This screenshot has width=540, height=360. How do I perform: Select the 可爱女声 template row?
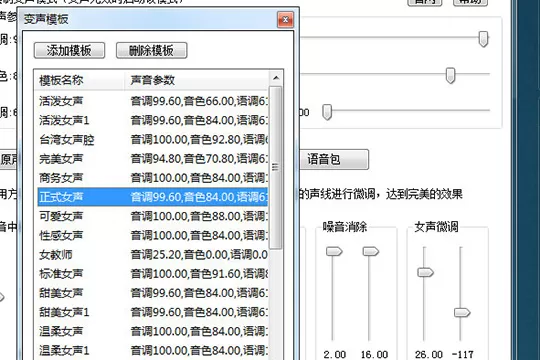click(x=153, y=216)
